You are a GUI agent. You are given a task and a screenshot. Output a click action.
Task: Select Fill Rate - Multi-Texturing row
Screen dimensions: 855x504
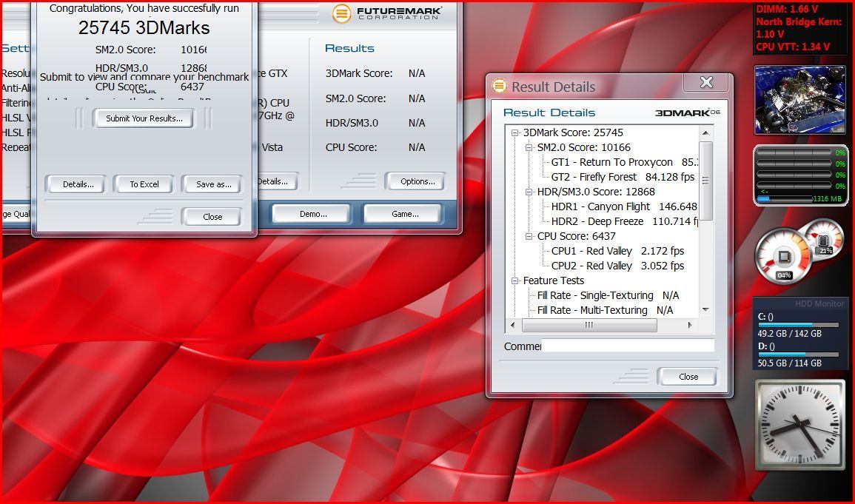tap(606, 310)
